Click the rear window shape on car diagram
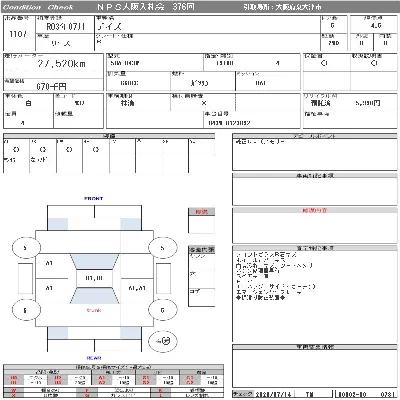Image resolution: width=400 pixels, height=400 pixels. pos(94,295)
